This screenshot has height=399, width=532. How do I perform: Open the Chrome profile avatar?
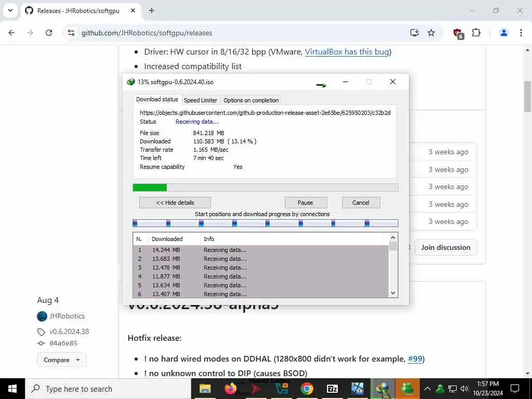point(504,33)
